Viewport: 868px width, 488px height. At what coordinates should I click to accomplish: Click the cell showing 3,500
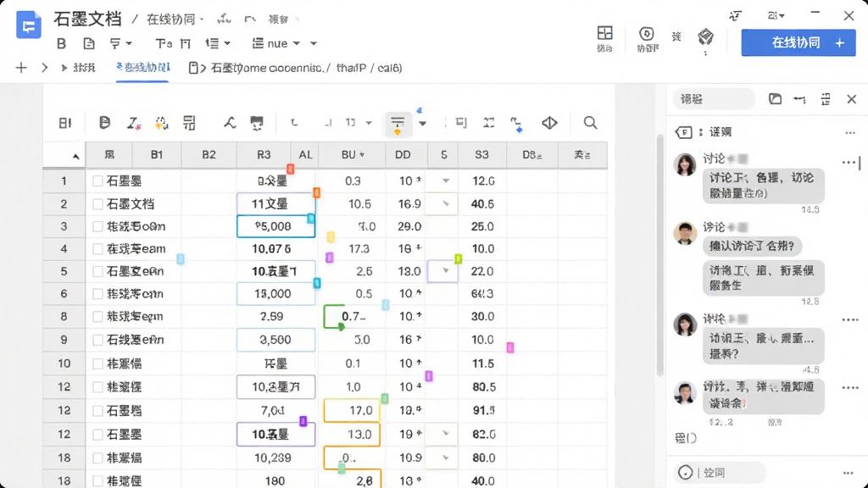click(x=275, y=340)
